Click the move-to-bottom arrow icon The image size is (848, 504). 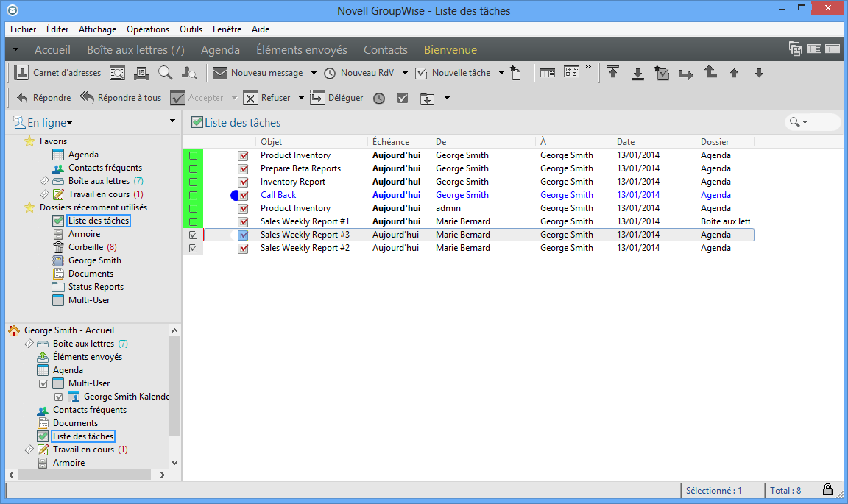[637, 74]
